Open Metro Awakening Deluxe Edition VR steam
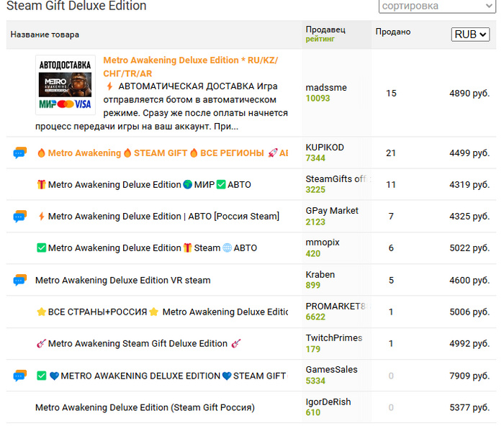This screenshot has height=426, width=504. point(123,280)
